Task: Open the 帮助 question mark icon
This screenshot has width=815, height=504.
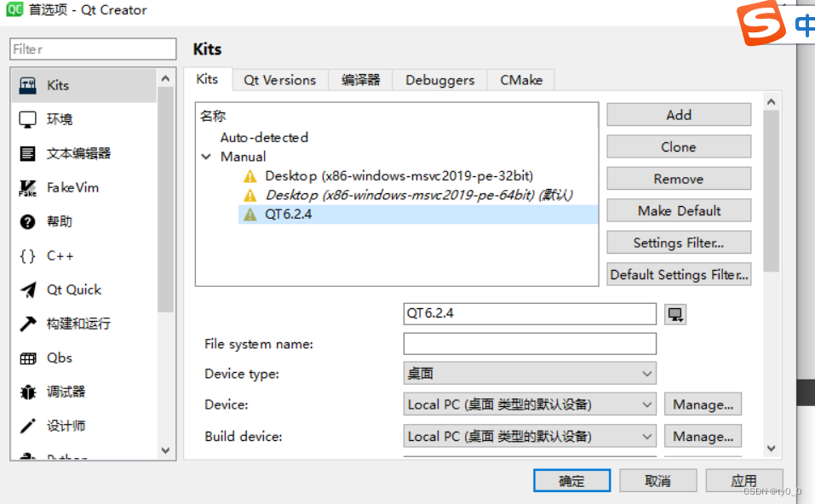Action: click(x=27, y=222)
